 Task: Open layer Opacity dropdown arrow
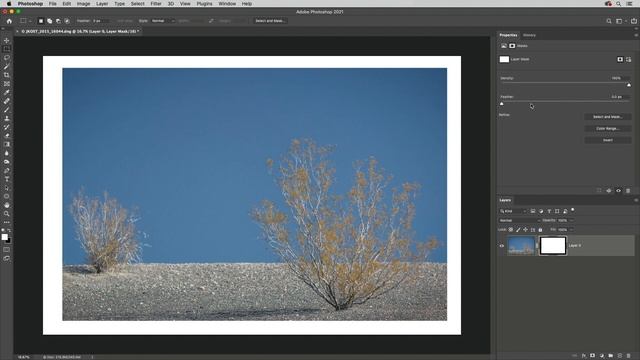[x=571, y=220]
